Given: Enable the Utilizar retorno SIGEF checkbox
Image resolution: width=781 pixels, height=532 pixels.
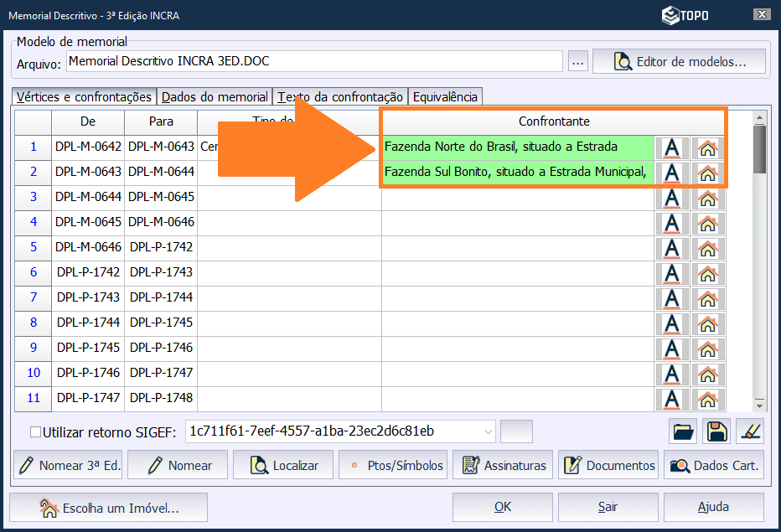Looking at the screenshot, I should 35,432.
